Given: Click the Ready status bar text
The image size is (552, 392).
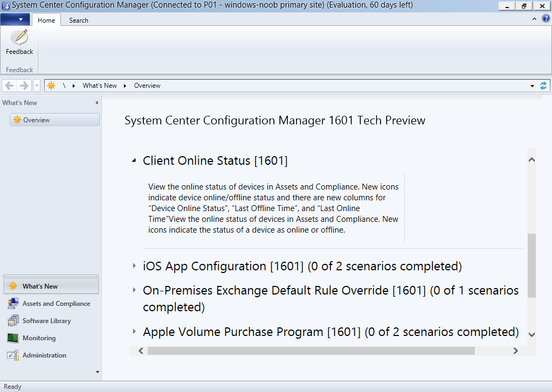Looking at the screenshot, I should pyautogui.click(x=12, y=387).
